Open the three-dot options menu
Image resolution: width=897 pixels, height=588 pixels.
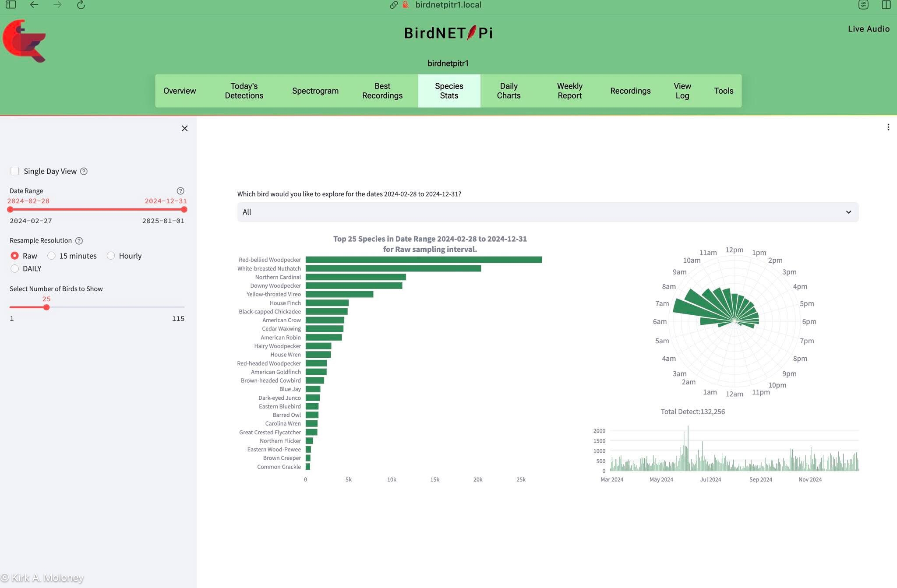click(x=888, y=127)
